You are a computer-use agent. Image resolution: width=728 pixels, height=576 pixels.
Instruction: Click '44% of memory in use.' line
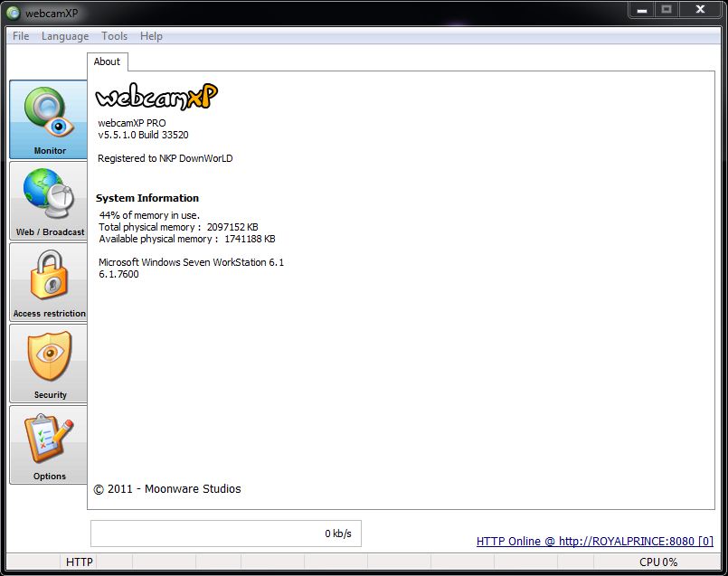click(x=149, y=215)
